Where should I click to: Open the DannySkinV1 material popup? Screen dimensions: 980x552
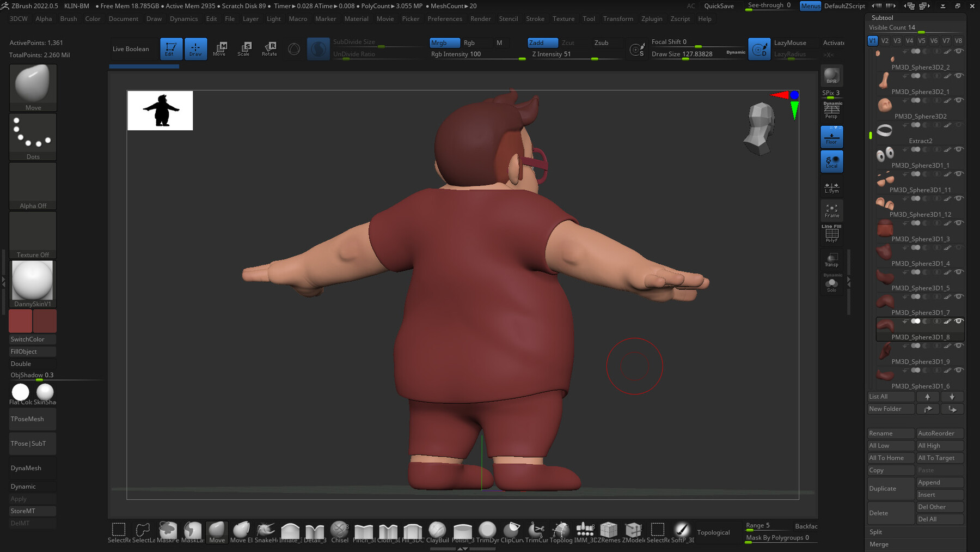[33, 284]
